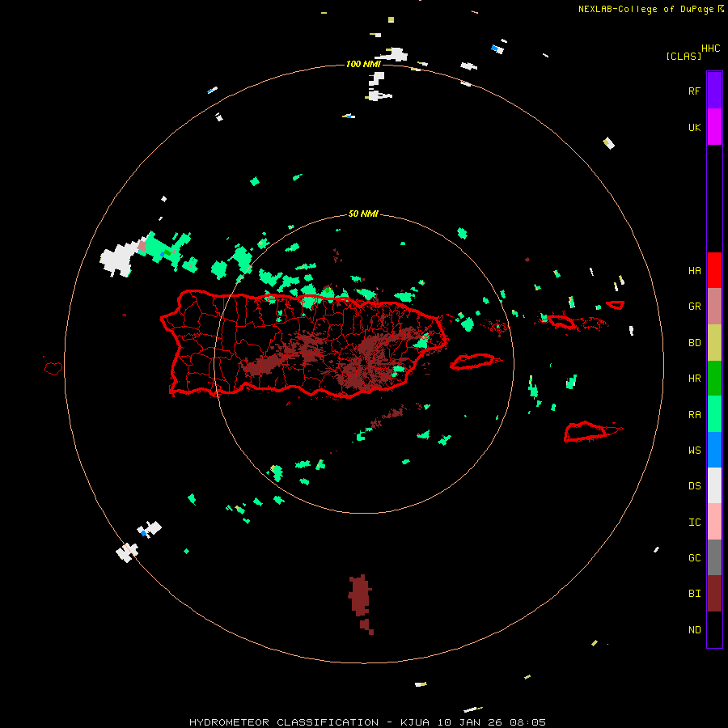
Task: Click the WS blue legend swatch
Action: tap(714, 450)
